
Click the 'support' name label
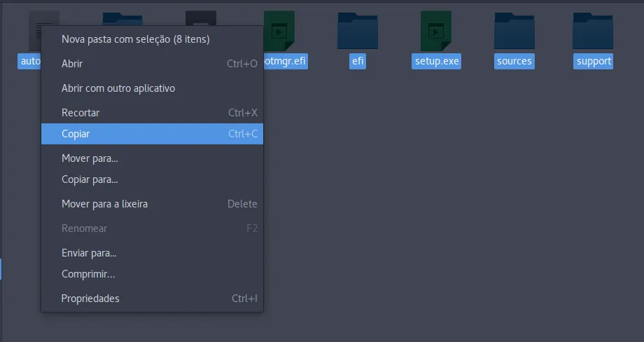[x=593, y=61]
